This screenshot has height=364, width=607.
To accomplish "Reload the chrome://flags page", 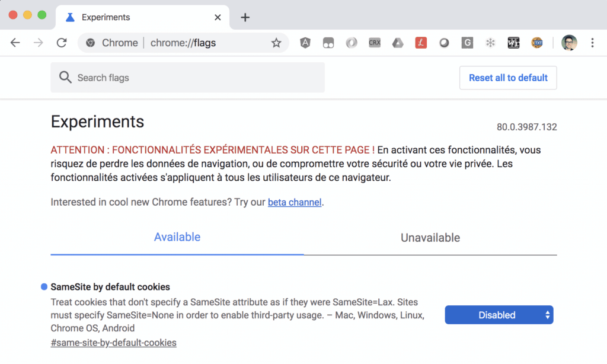I will pos(62,43).
